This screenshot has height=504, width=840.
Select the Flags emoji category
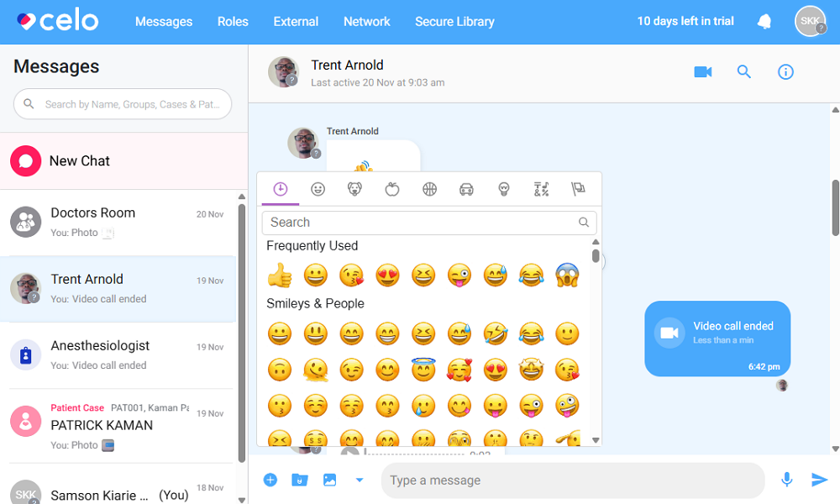pos(578,189)
